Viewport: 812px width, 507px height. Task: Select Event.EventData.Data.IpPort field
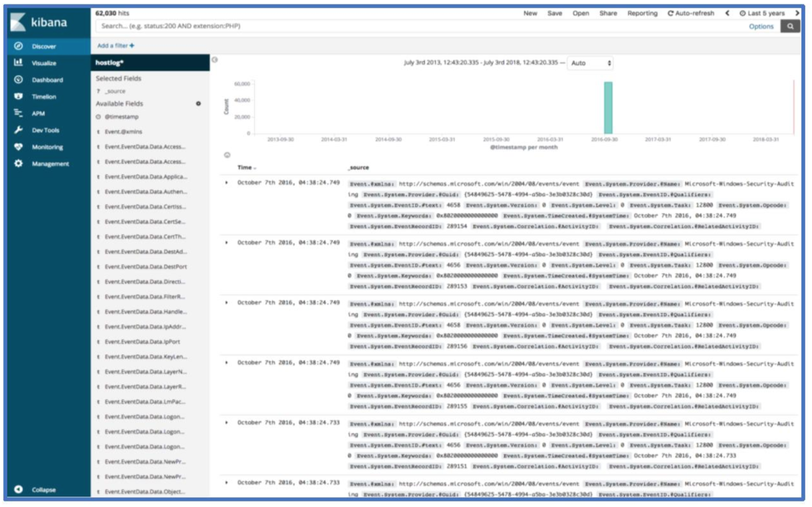pos(142,342)
